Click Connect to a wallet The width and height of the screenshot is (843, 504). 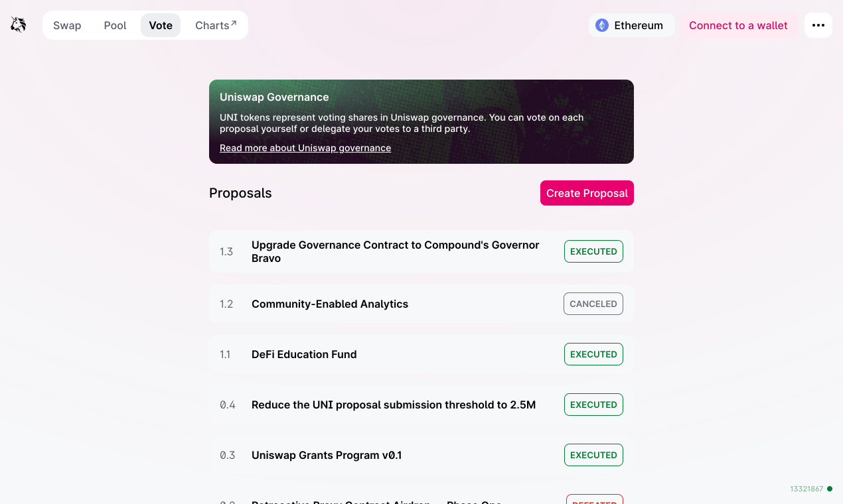[738, 25]
